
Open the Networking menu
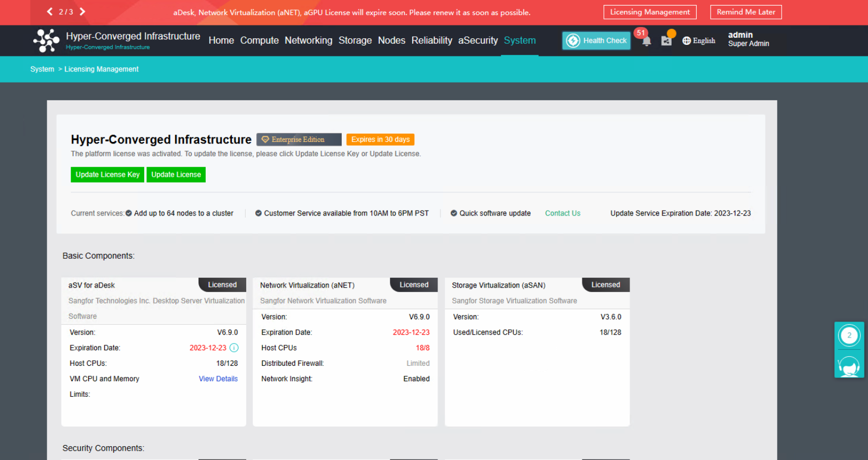tap(308, 40)
